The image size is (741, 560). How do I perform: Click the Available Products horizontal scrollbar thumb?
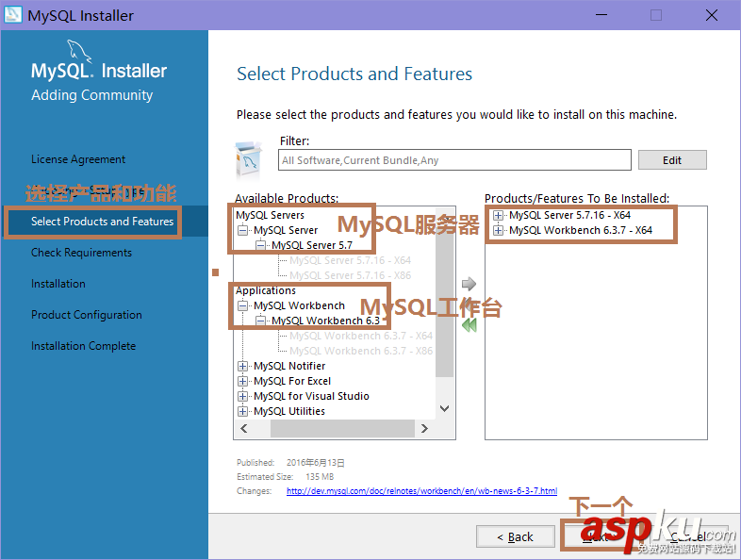(342, 429)
